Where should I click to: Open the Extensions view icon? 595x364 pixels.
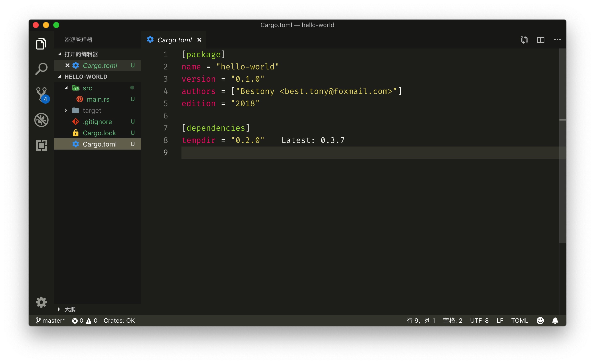(41, 145)
